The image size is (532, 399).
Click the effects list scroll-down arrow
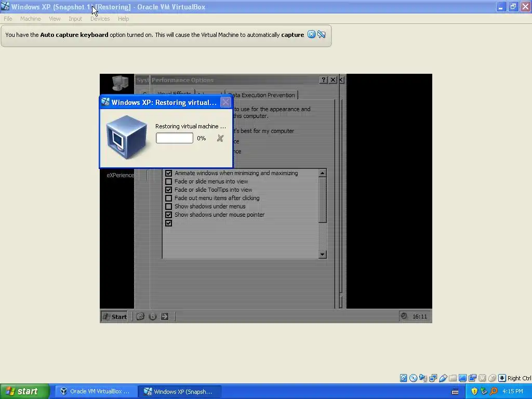[322, 255]
